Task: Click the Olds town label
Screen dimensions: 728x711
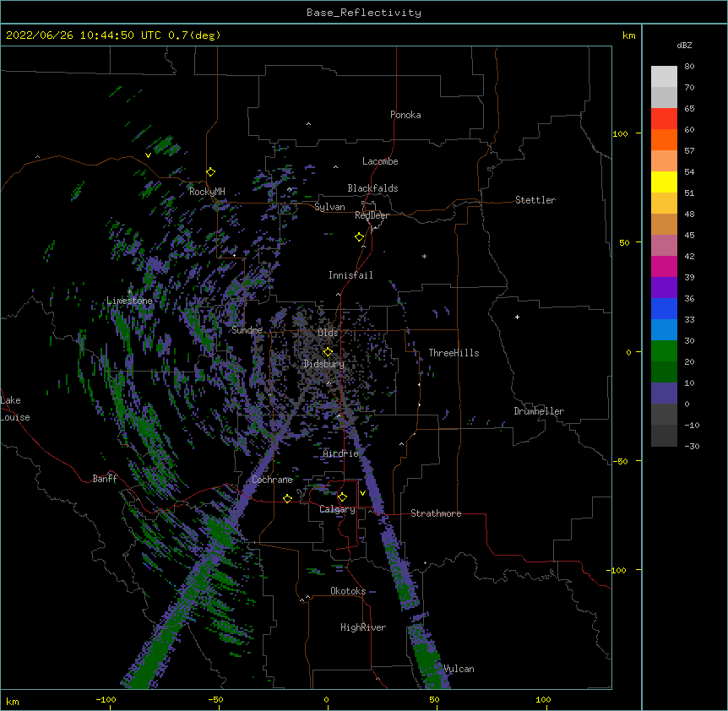Action: 328,333
